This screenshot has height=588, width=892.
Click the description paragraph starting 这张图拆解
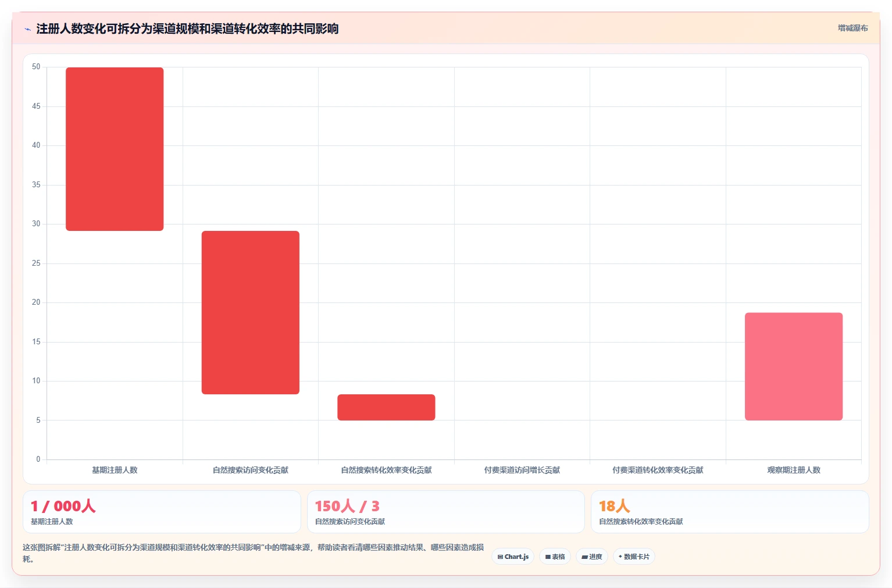[254, 553]
